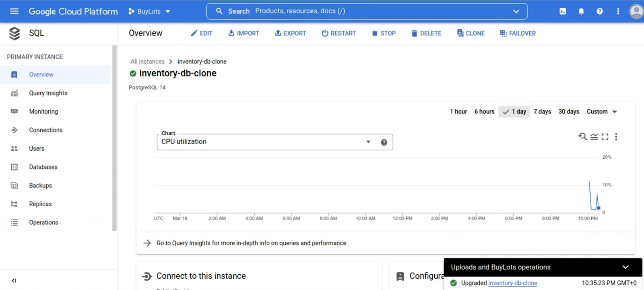The height and width of the screenshot is (290, 644).
Task: Click the blue current data point marker
Action: pos(599,208)
